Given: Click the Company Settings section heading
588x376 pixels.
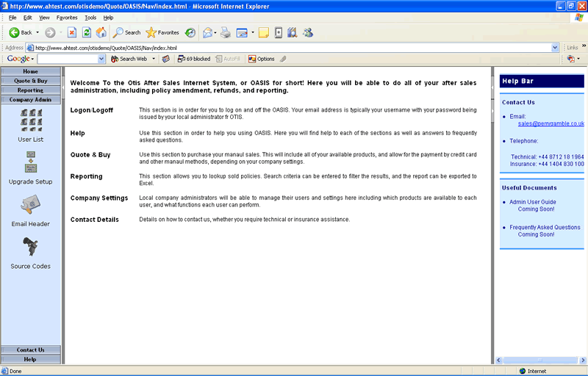Looking at the screenshot, I should point(99,198).
